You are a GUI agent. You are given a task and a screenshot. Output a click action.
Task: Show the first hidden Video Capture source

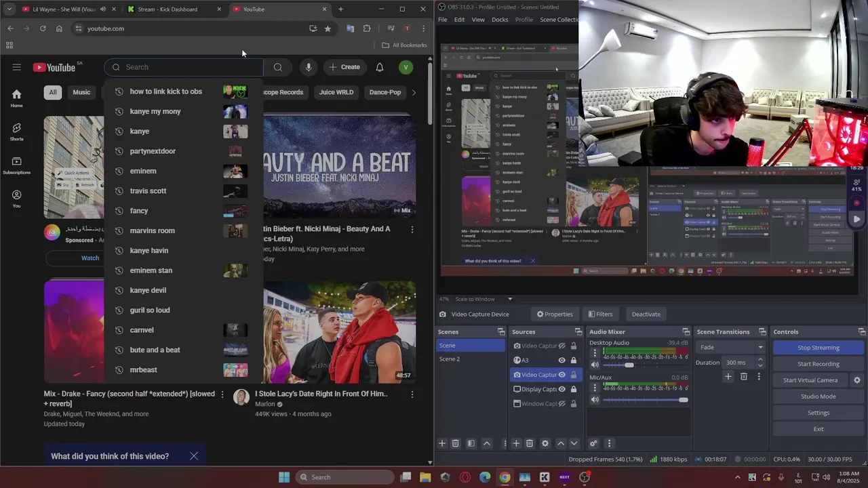pos(561,346)
